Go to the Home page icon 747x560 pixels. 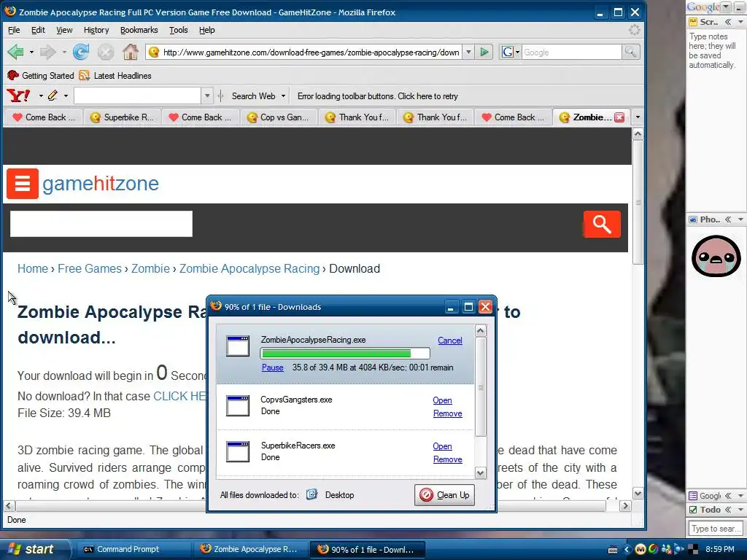click(x=130, y=52)
